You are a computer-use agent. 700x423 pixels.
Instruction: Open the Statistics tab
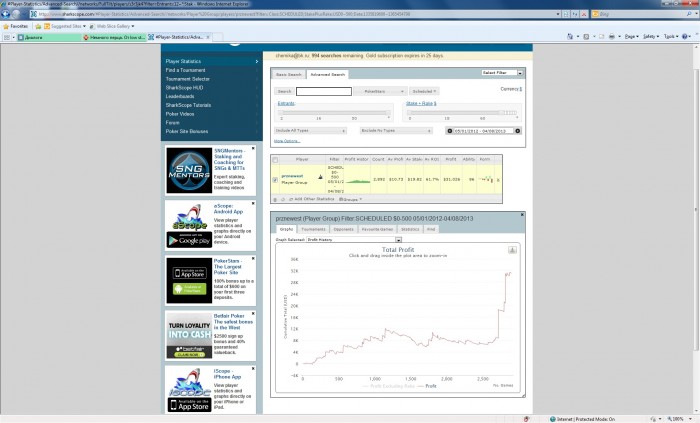(410, 229)
